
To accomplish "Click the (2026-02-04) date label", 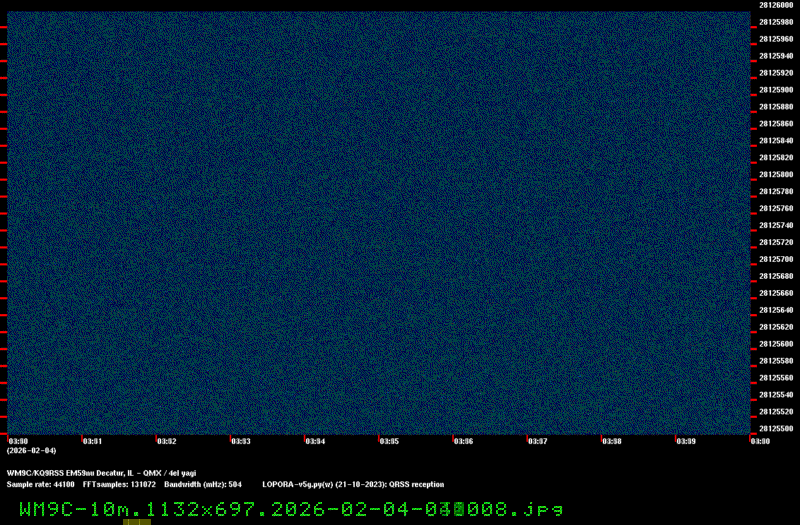I will [32, 451].
